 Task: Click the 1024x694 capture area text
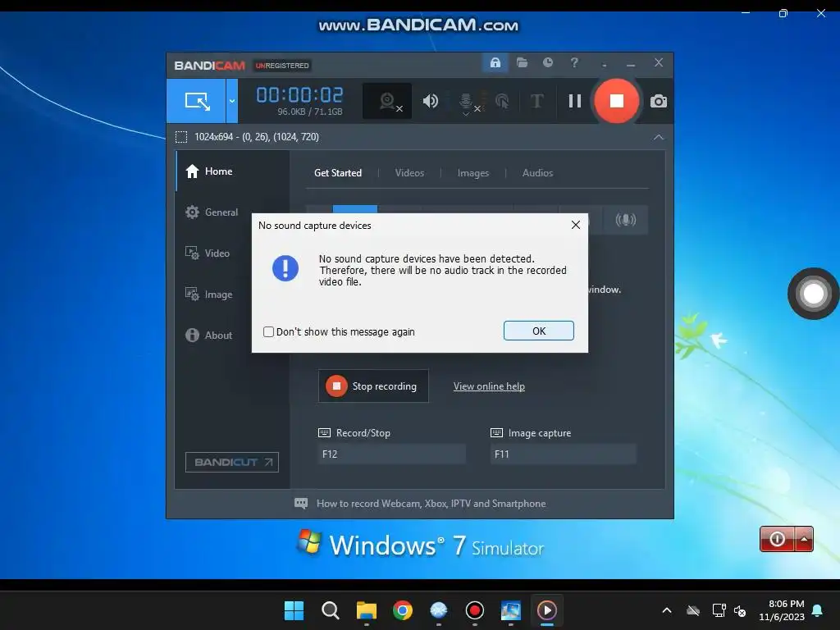(257, 137)
